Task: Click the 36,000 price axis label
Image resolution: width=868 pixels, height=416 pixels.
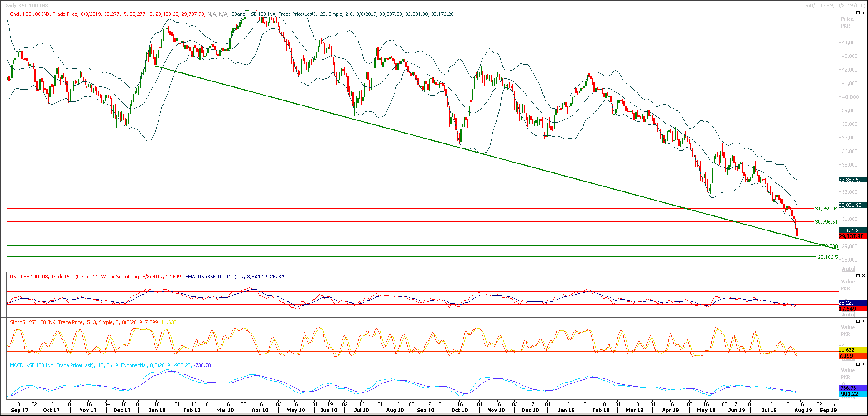Action: [849, 151]
